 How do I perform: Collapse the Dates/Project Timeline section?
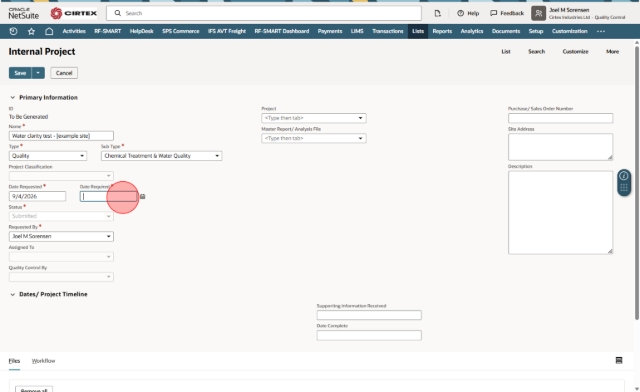tap(12, 294)
